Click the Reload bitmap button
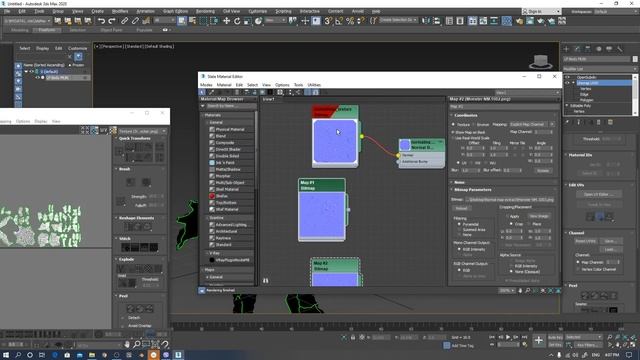 (462, 208)
